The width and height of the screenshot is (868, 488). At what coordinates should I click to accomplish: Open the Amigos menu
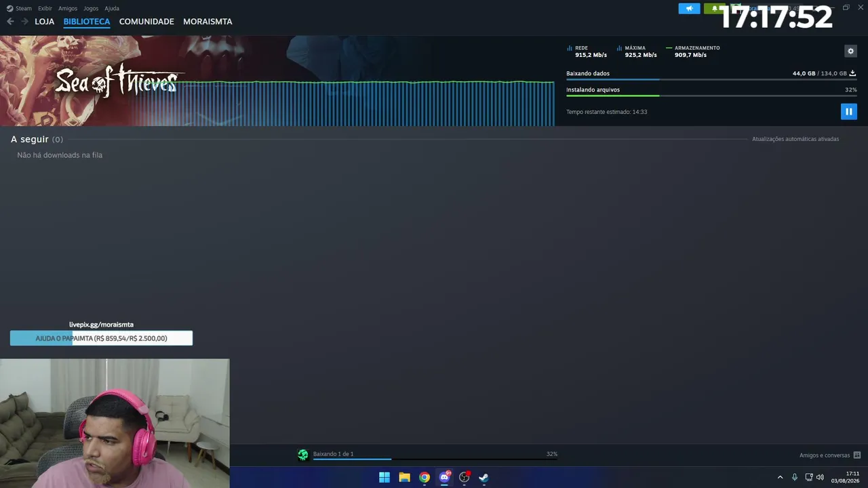pos(68,9)
